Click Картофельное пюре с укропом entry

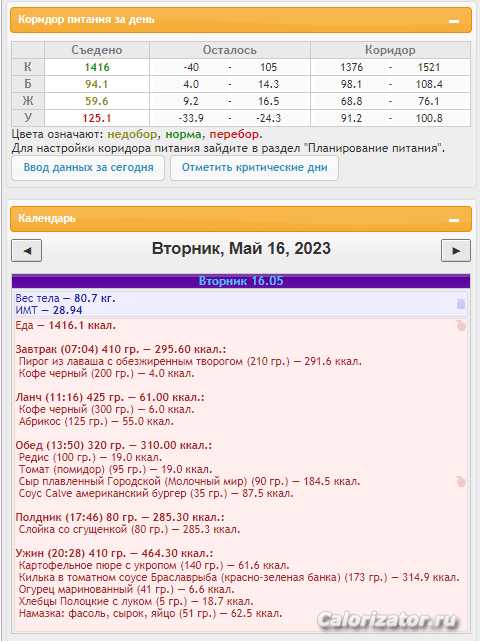pyautogui.click(x=154, y=565)
